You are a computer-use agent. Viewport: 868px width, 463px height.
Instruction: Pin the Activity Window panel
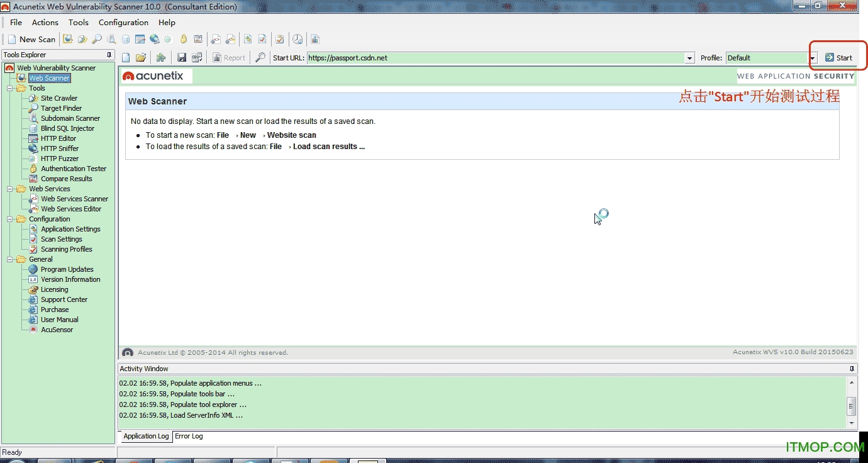tap(852, 369)
